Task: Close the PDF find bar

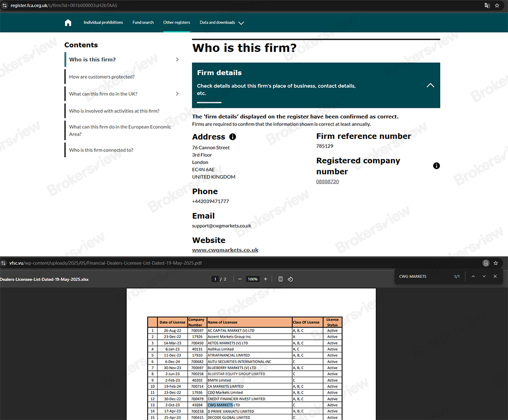Action: pos(495,276)
